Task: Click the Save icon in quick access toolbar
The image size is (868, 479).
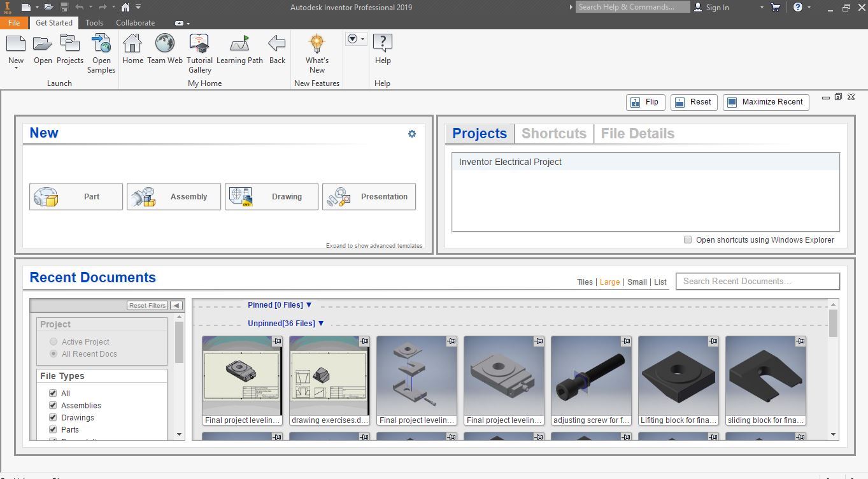Action: point(64,7)
